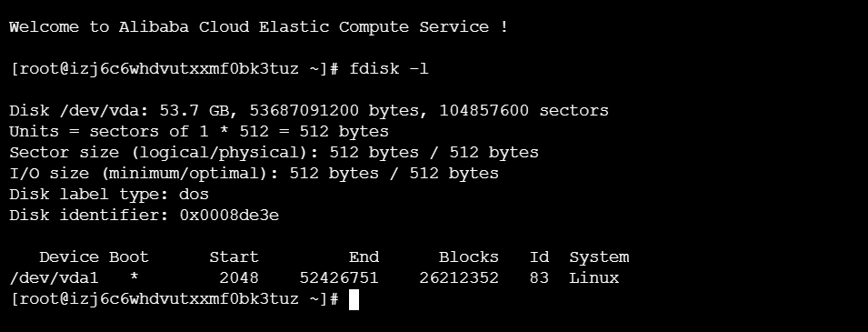This screenshot has width=868, height=332.
Task: Click the 'Disk /dev/vda: 53.7 GB' line
Action: click(309, 111)
